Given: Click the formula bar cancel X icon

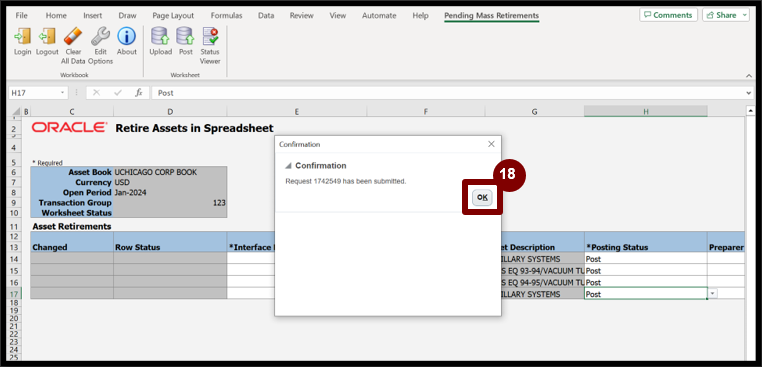Looking at the screenshot, I should click(x=96, y=93).
